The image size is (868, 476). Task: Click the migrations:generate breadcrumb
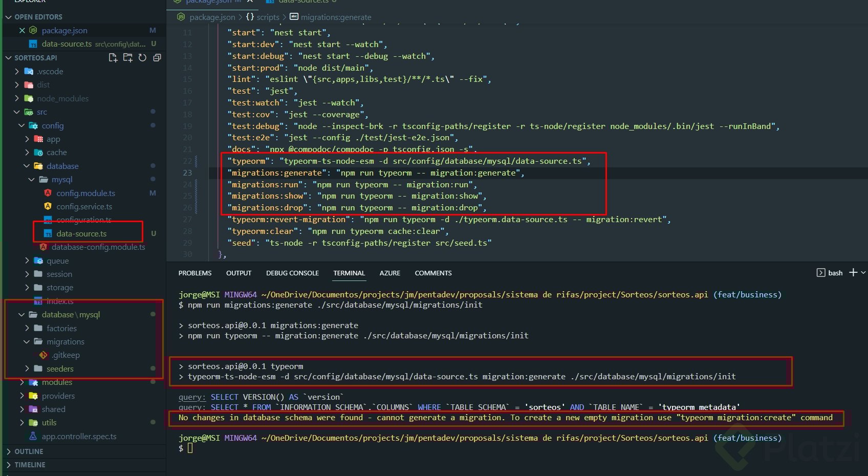tap(336, 17)
